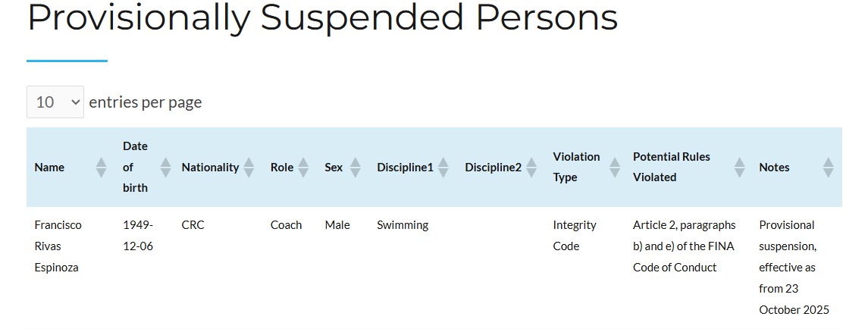Viewport: 868px width, 329px height.
Task: Click Discipline2 sort arrows
Action: pyautogui.click(x=531, y=168)
